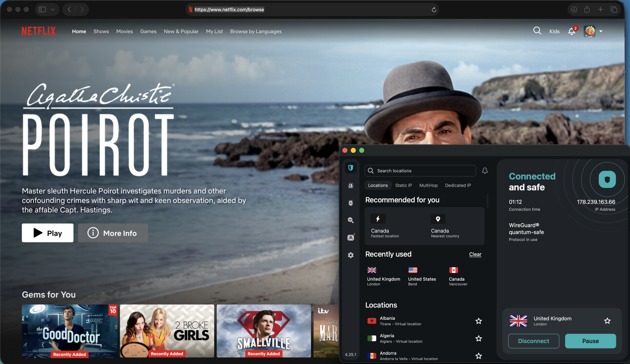This screenshot has height=364, width=630.
Task: Open 2 Broke Girls thumbnail
Action: point(167,331)
